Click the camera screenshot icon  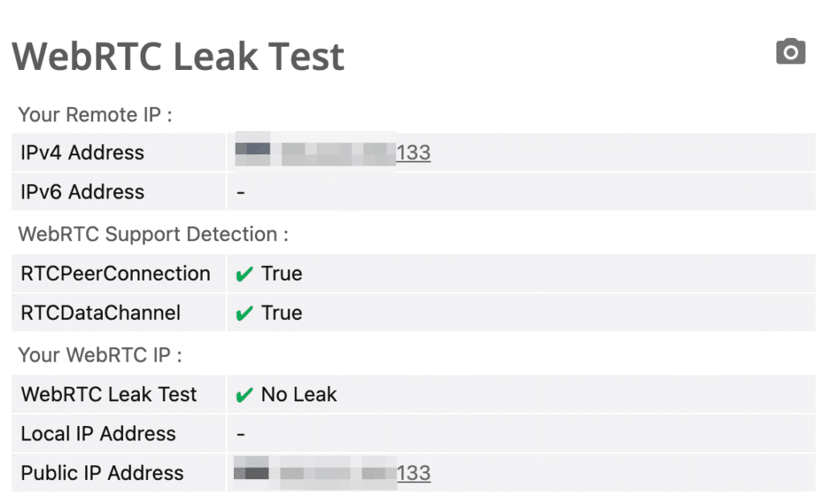tap(790, 52)
